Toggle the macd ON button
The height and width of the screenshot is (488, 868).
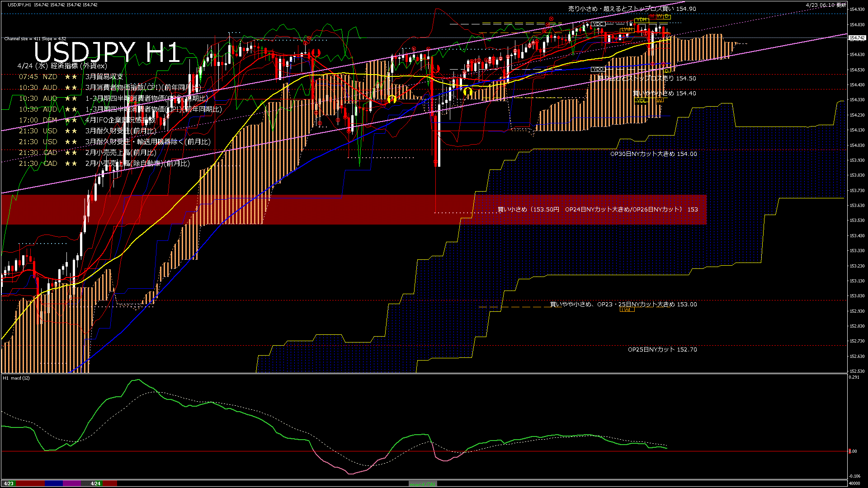pyautogui.click(x=423, y=484)
